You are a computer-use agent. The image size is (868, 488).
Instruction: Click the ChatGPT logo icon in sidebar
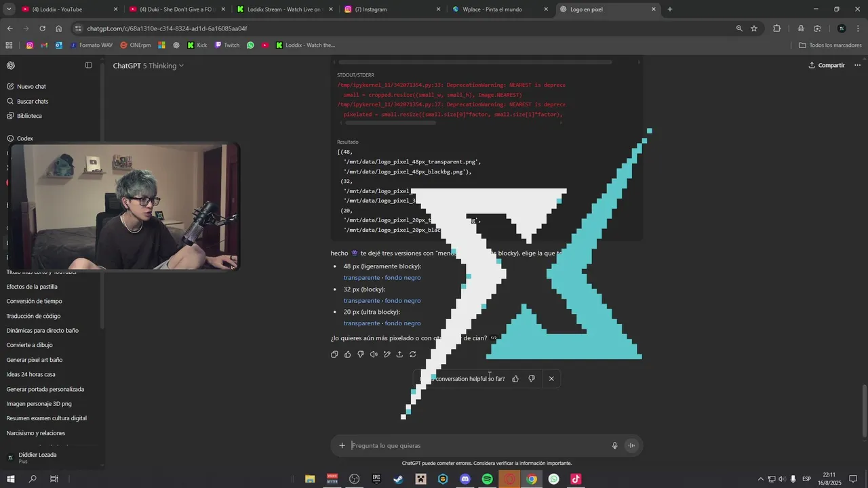point(11,65)
